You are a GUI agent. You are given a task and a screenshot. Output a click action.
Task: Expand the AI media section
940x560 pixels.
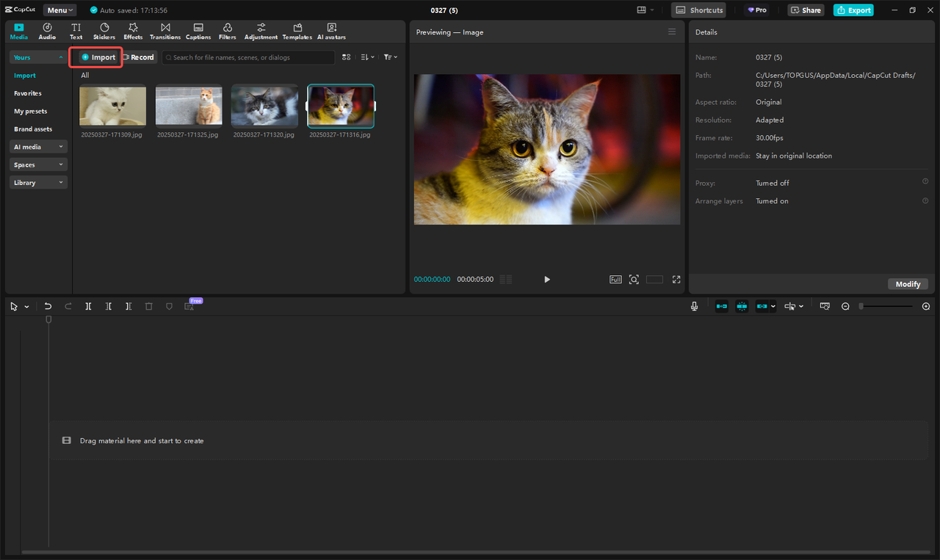point(37,146)
